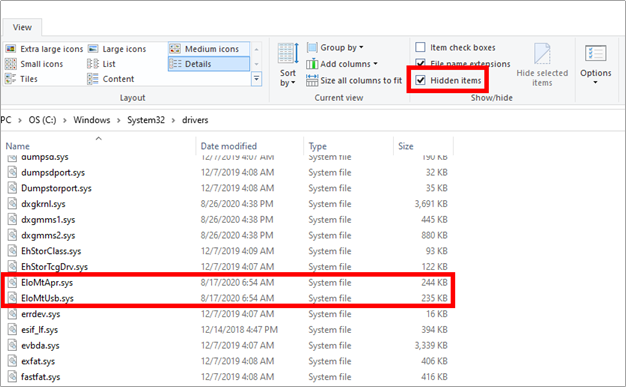Screen dimensions: 626x387
Task: Toggle File name extensions checkbox
Action: point(420,64)
